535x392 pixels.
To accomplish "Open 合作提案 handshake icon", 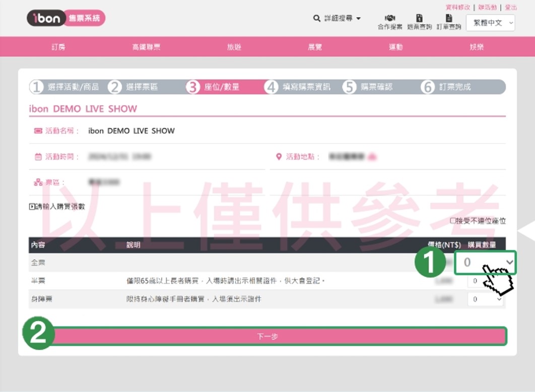I will tap(389, 19).
